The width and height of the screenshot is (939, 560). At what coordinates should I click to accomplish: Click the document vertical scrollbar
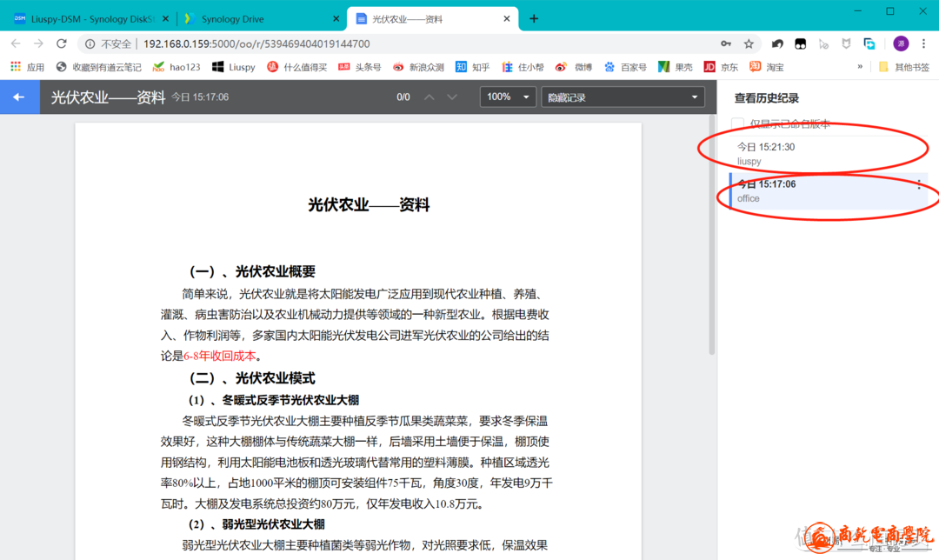coord(712,235)
